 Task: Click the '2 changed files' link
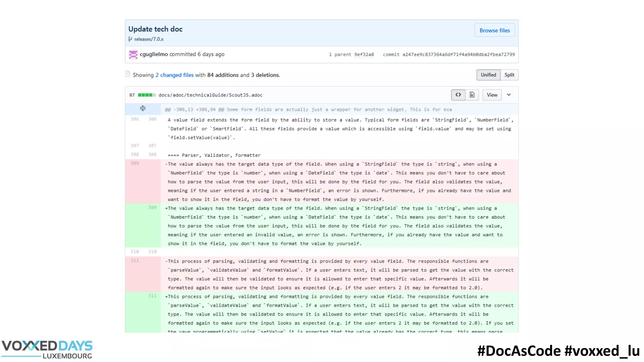tap(175, 75)
